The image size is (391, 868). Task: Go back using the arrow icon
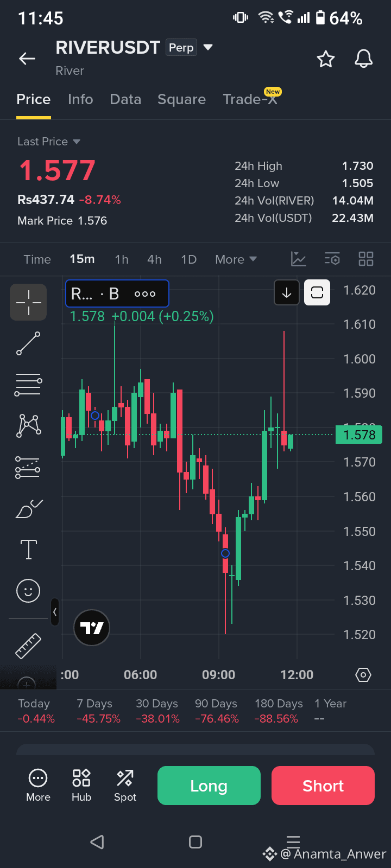click(x=27, y=59)
